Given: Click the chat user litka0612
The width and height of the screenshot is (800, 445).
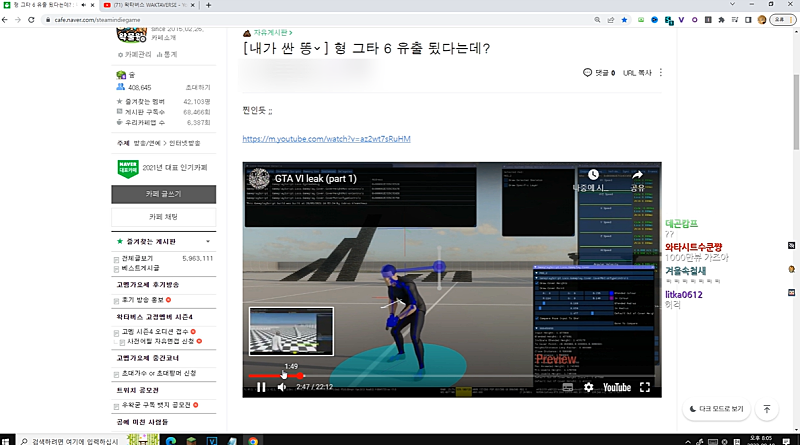Looking at the screenshot, I should 684,294.
